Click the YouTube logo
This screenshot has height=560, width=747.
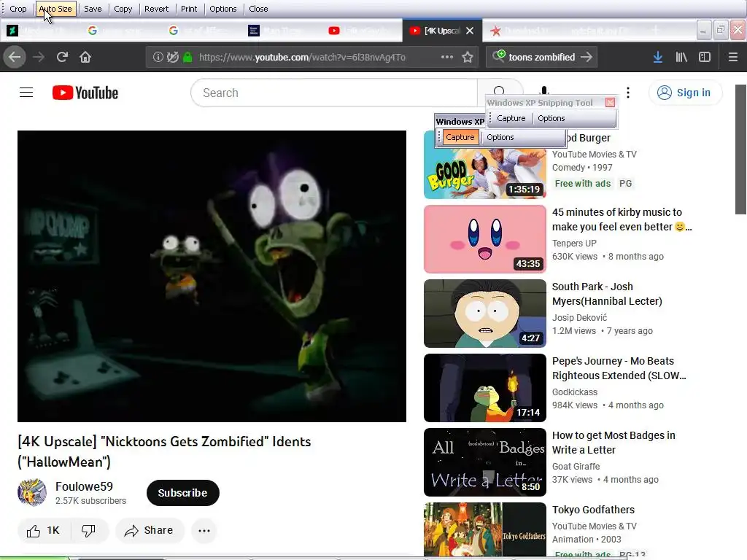85,93
